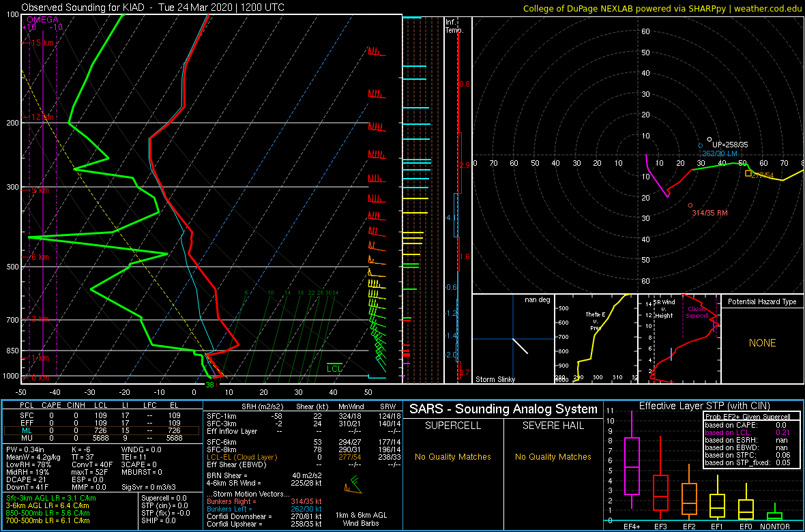Click the Potential Hazard Type heading

click(763, 302)
